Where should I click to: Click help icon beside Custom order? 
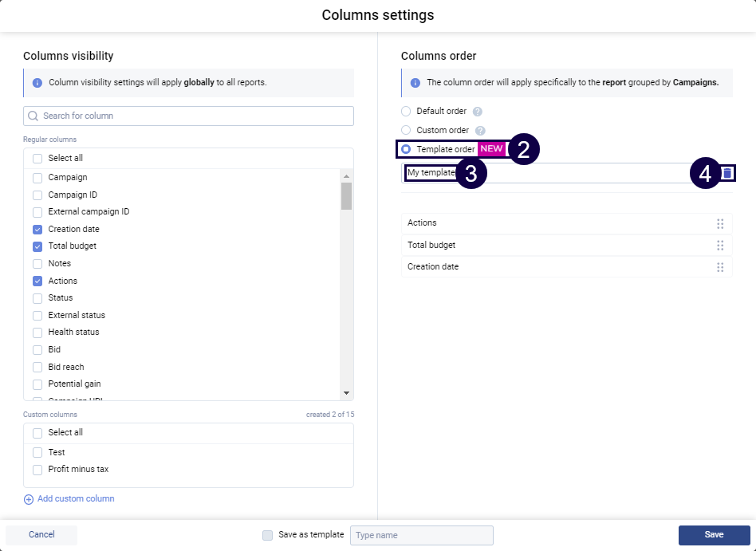(480, 131)
